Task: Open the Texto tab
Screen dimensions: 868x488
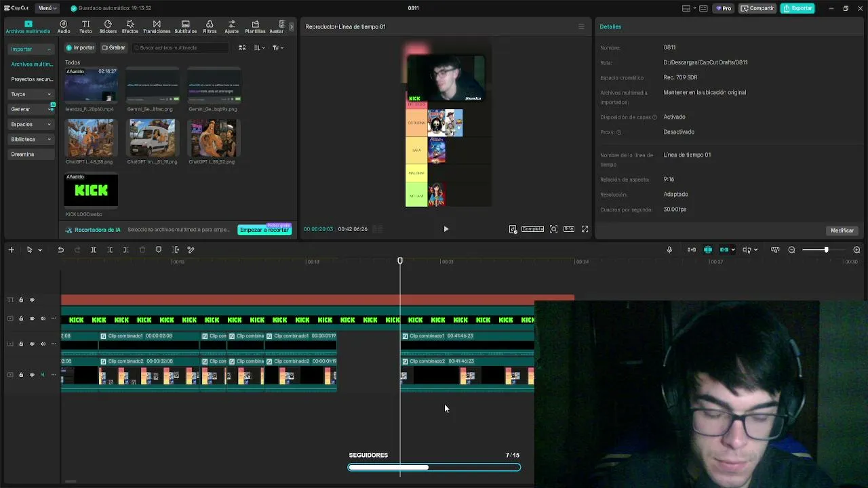Action: (x=85, y=27)
